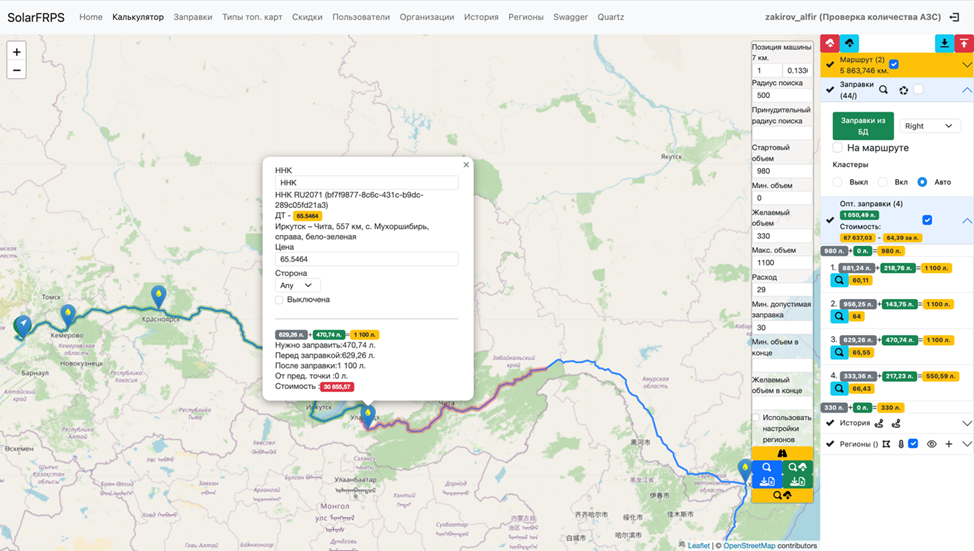Viewport: 974px width, 551px height.
Task: Select the Авто clusters radio button
Action: (922, 182)
